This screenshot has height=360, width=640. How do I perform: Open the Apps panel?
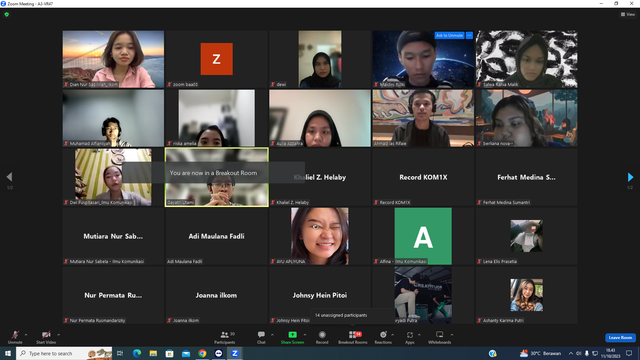[x=410, y=337]
